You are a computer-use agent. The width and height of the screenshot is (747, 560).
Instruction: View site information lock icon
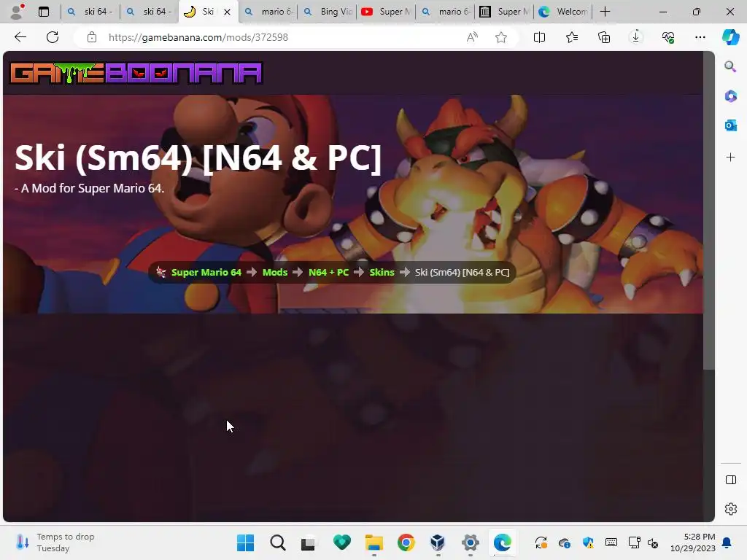(x=92, y=37)
